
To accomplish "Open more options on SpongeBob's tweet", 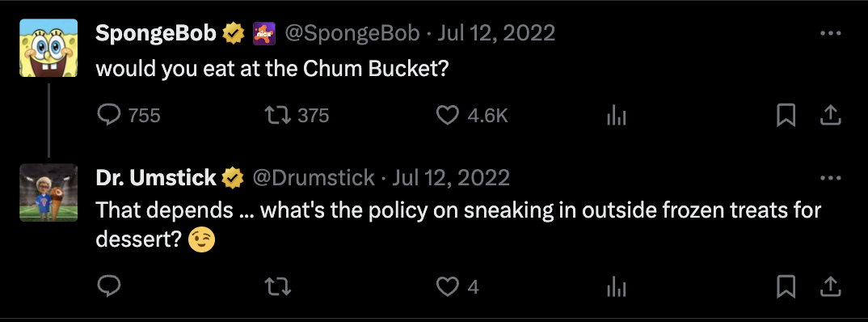I will pos(830,34).
